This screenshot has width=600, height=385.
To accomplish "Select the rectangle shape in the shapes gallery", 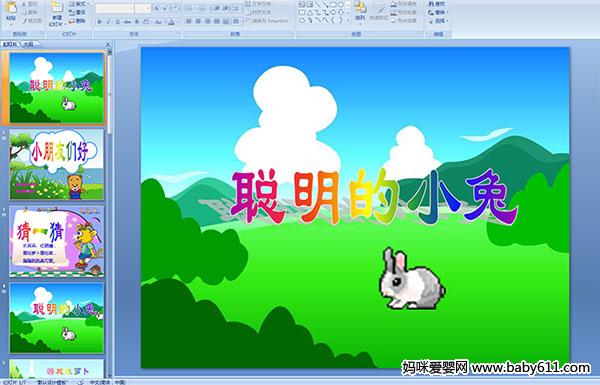I will click(333, 5).
